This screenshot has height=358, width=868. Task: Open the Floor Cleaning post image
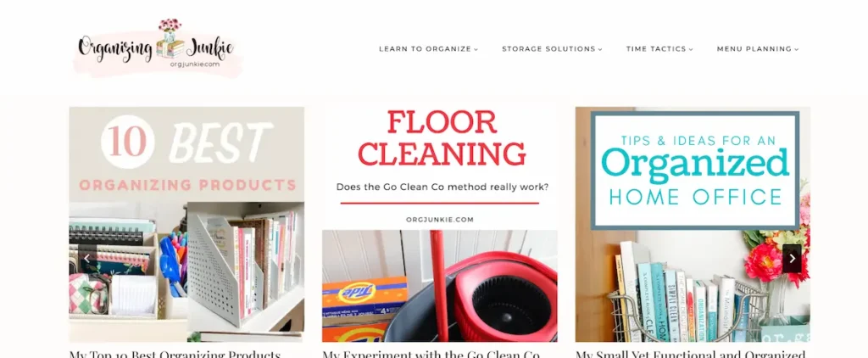[440, 224]
